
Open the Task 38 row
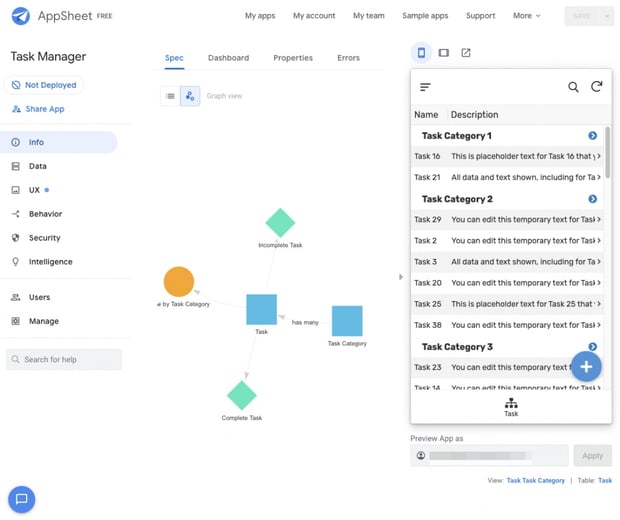pyautogui.click(x=507, y=325)
